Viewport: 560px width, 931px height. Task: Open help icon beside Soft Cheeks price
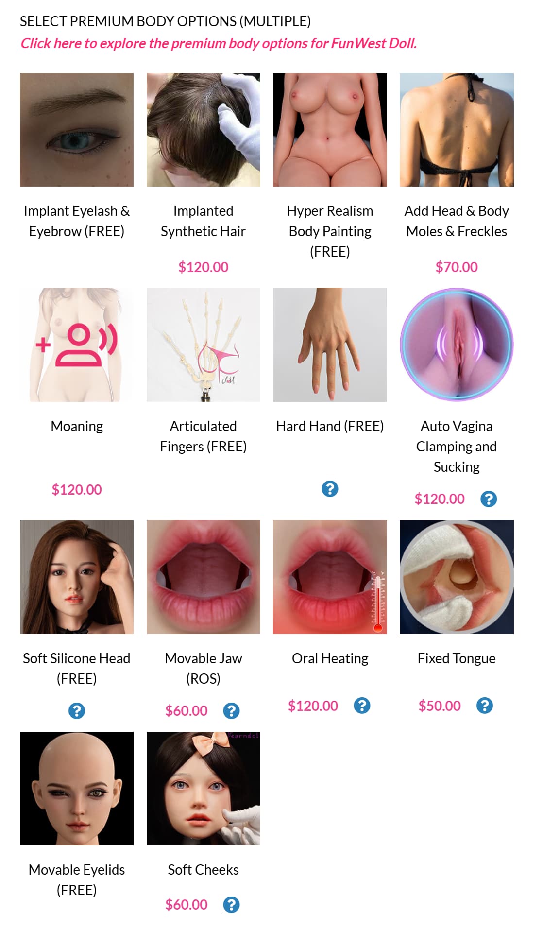pos(231,905)
